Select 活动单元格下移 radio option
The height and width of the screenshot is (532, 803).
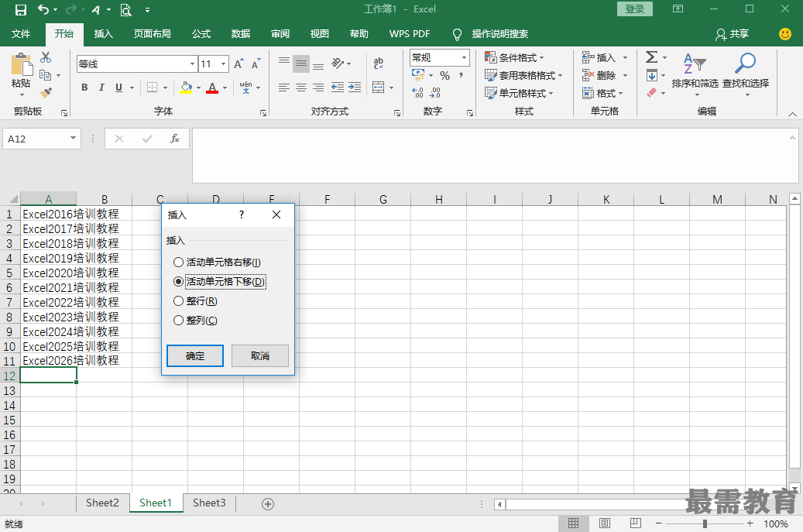(x=219, y=282)
